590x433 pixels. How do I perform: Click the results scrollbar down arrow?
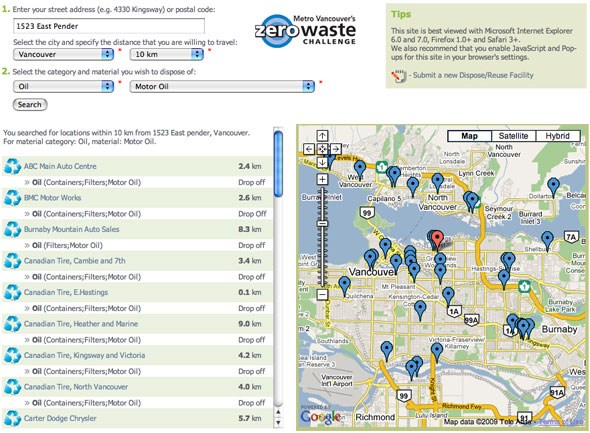(x=278, y=422)
